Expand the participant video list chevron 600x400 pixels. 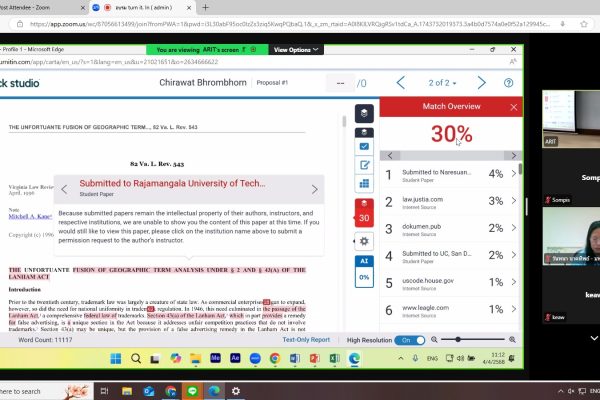click(x=593, y=338)
